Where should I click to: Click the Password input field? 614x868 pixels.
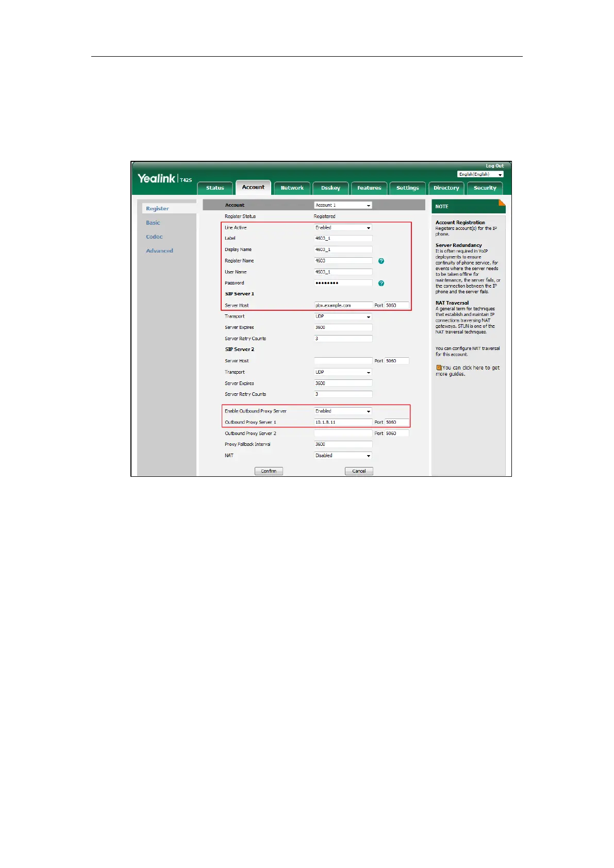pyautogui.click(x=343, y=283)
